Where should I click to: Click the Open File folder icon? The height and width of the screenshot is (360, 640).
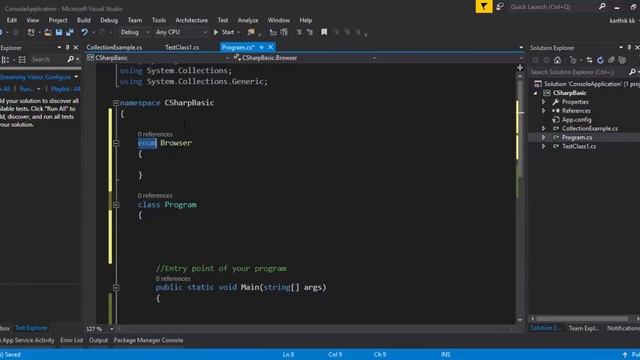[48, 32]
